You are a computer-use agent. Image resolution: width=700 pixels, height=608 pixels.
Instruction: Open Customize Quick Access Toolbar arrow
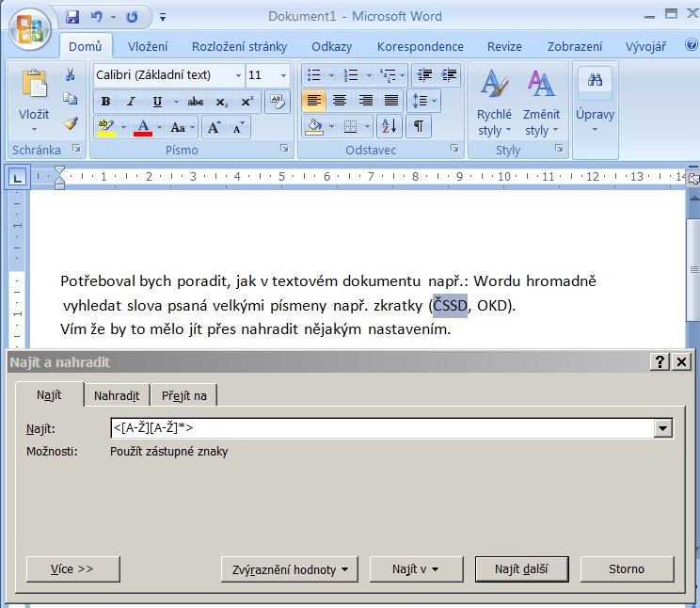[x=163, y=18]
